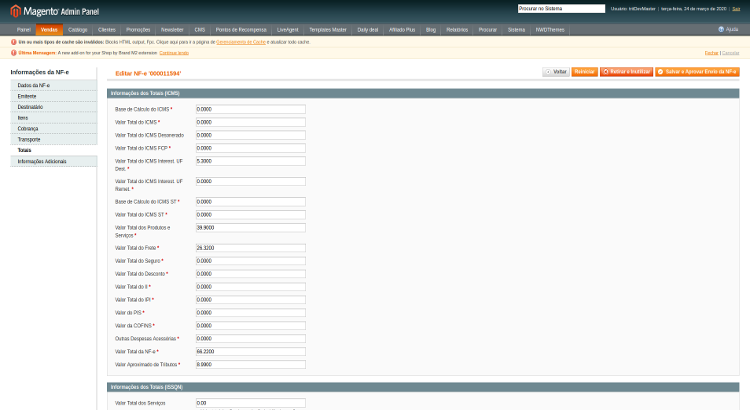Screen dimensions: 750x410
Task: Switch to the Destinatário tab
Action: point(54,107)
